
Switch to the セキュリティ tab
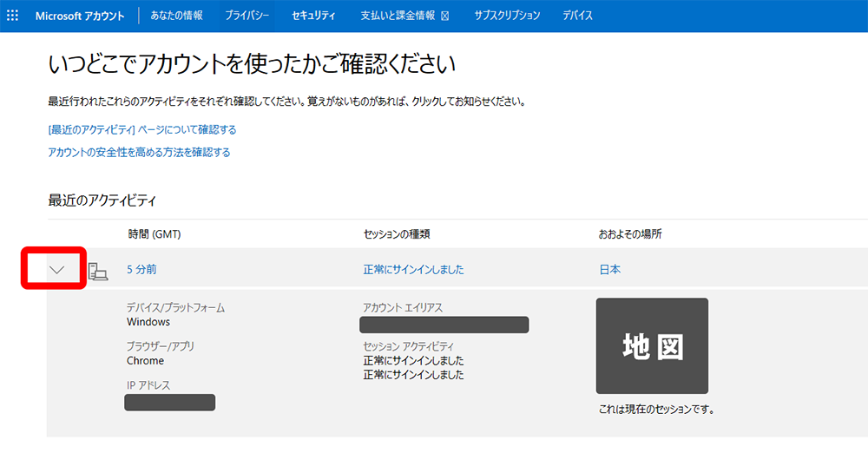(x=313, y=16)
